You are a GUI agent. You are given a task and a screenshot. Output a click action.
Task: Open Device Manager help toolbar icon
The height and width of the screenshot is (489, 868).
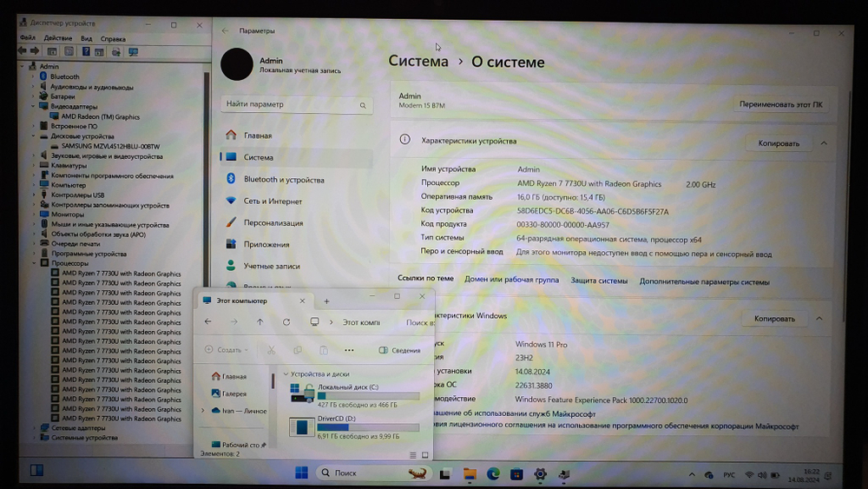[86, 51]
